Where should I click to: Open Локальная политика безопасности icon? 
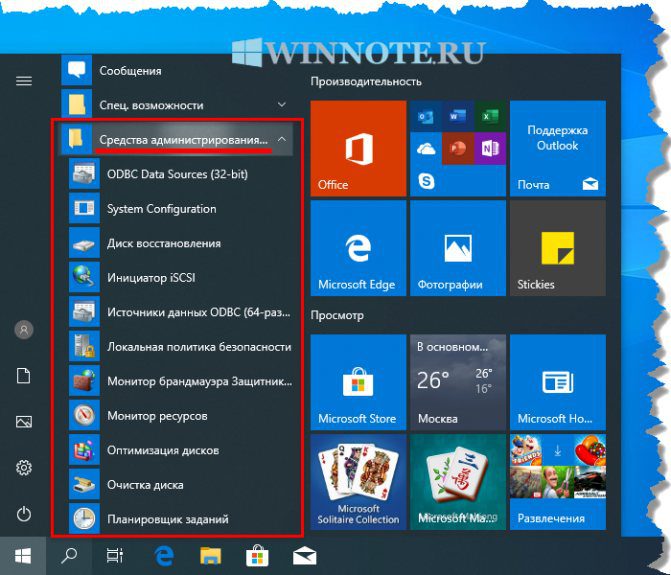[x=84, y=347]
